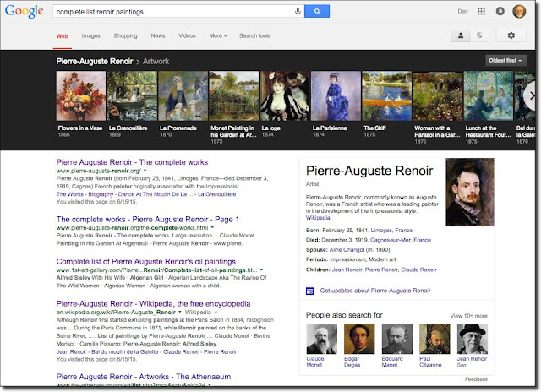The image size is (541, 392).
Task: Expand dropdown arrow beside en.wikipedia.org URL
Action: point(180,313)
